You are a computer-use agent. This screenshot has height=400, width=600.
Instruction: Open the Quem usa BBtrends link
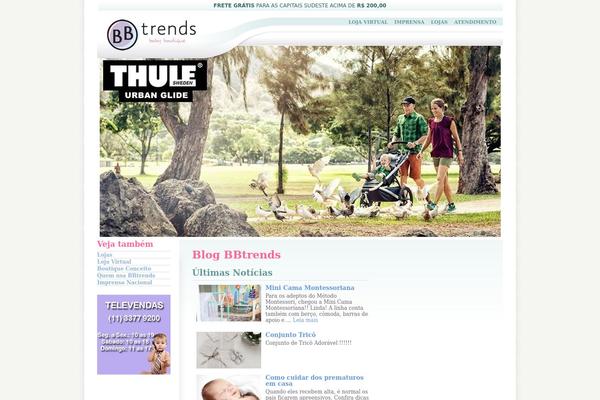coord(126,275)
